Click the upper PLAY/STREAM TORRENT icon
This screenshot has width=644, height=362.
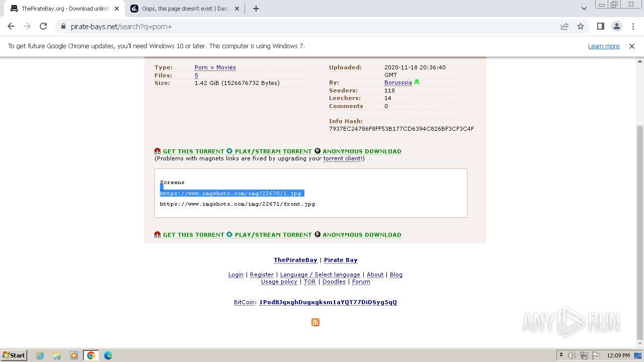pyautogui.click(x=229, y=151)
